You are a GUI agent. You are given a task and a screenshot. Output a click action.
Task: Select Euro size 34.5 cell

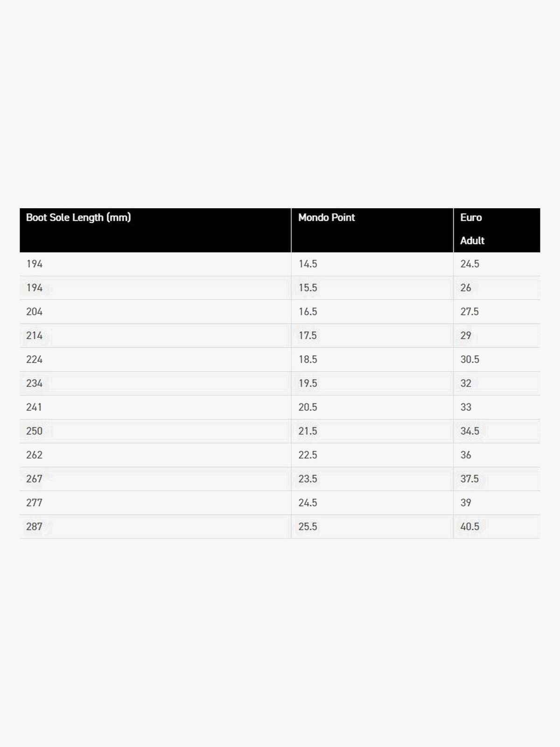click(469, 431)
